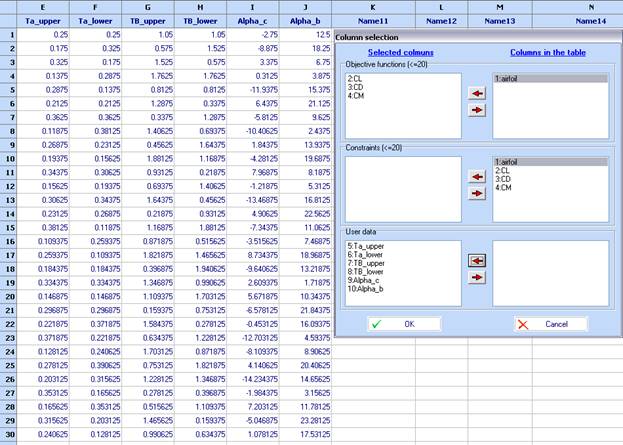The image size is (623, 445).
Task: Select 4:CM in Objective functions selected list
Action: click(x=355, y=93)
